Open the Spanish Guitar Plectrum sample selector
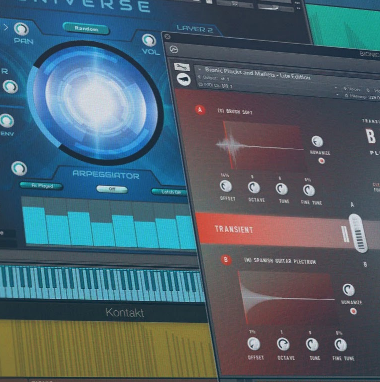 pos(280,262)
